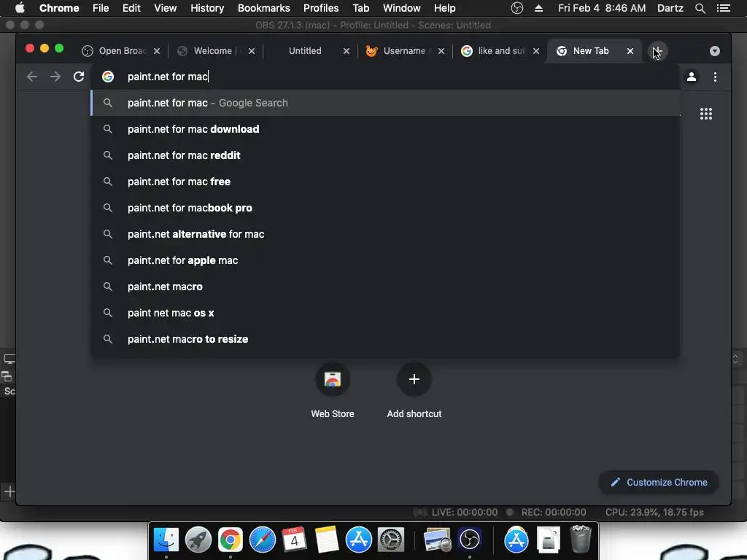Close the Open Broadcaster tab
Viewport: 747px width, 560px height.
(x=157, y=51)
